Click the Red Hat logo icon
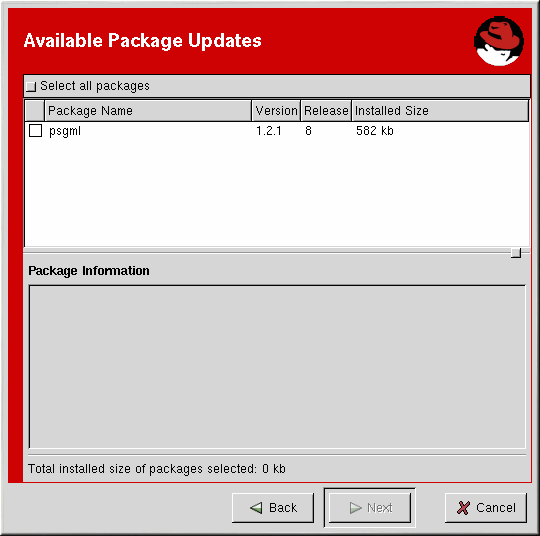This screenshot has height=536, width=540. point(499,41)
